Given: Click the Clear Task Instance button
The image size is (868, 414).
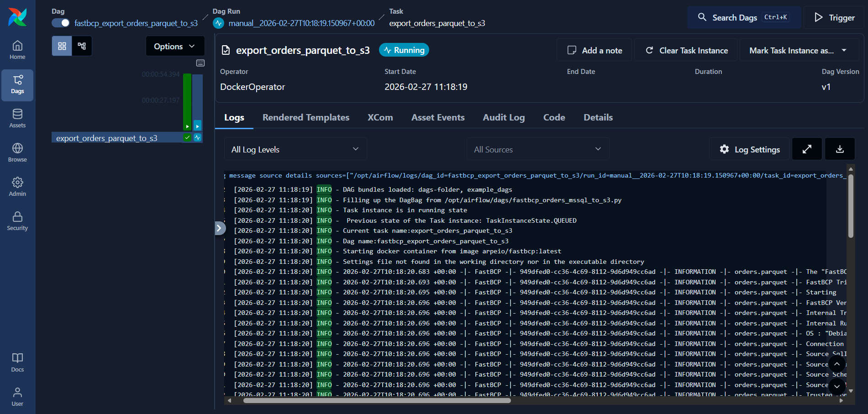Looking at the screenshot, I should (x=685, y=50).
